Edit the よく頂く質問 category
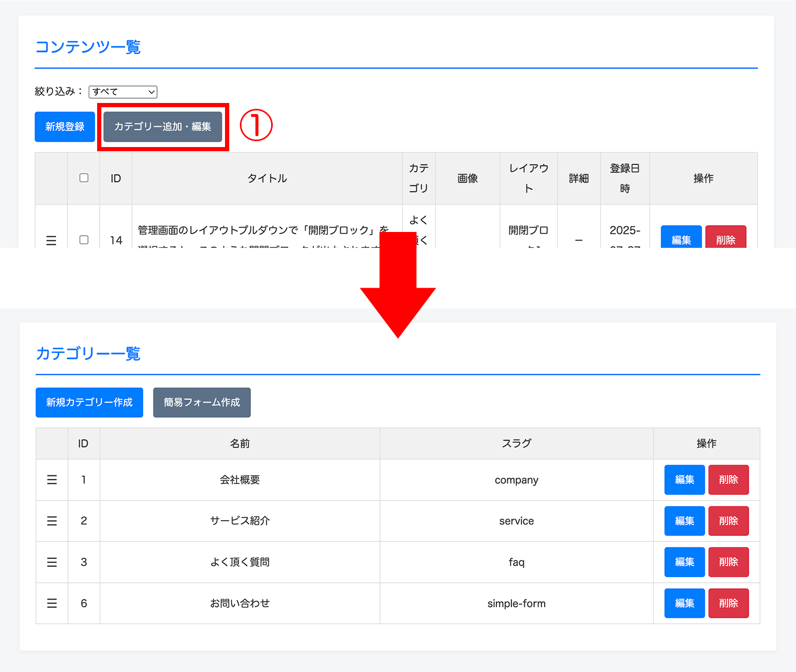Screen dimensions: 796x672 point(684,562)
